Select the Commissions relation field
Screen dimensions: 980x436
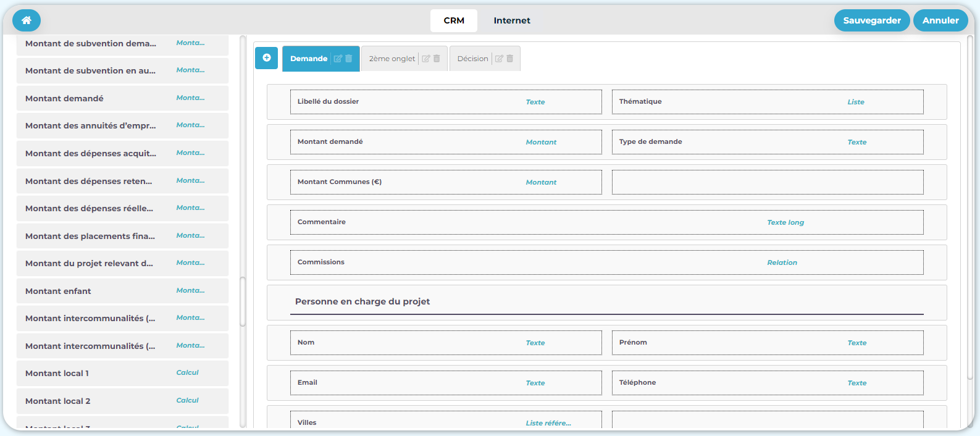coord(606,262)
